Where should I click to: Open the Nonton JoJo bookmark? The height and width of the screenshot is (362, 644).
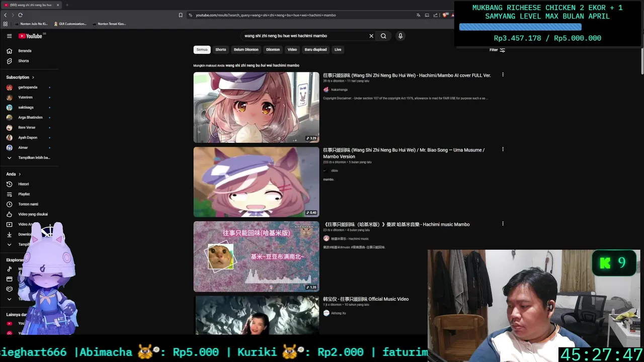[x=31, y=24]
